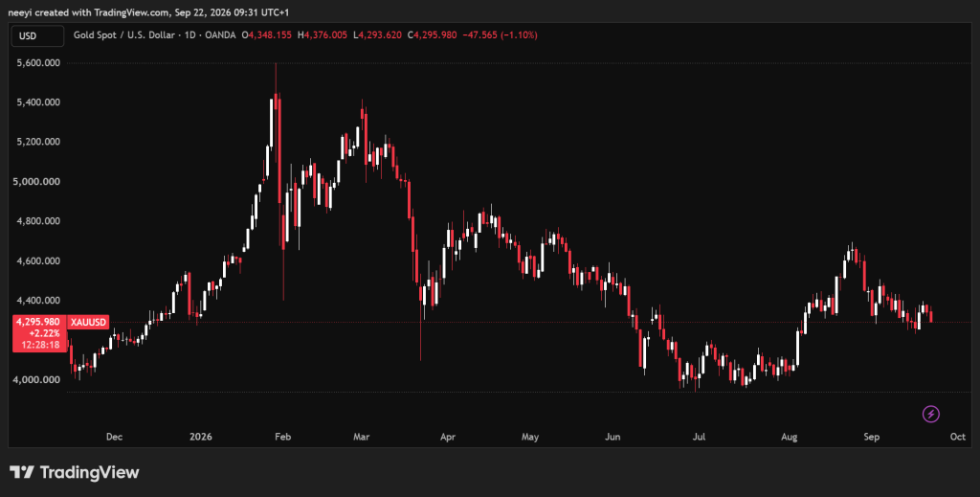Click the Dec label on time axis

coord(114,437)
